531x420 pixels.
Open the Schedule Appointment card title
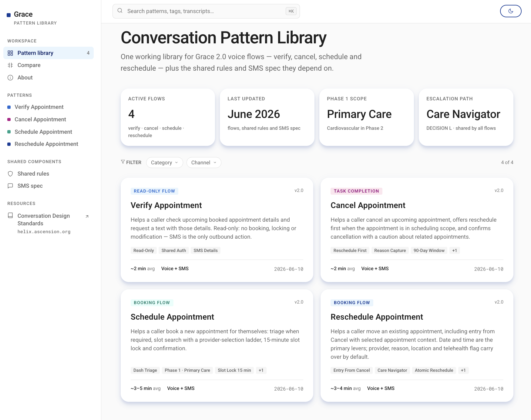[172, 317]
